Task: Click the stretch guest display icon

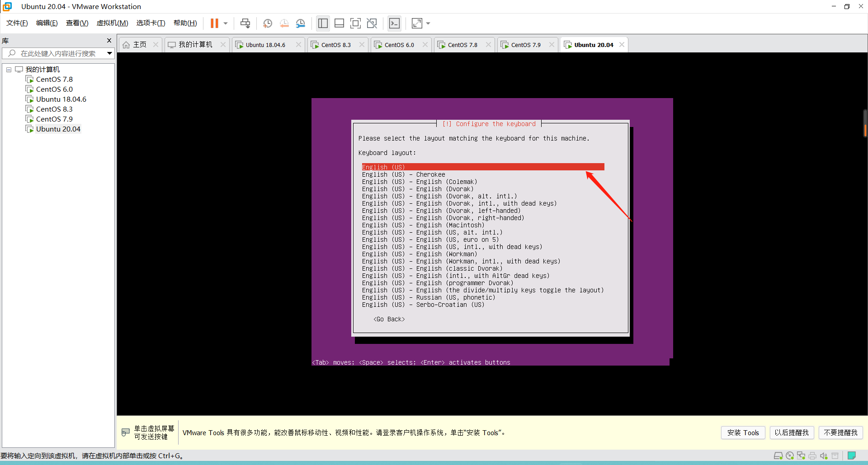Action: click(417, 23)
